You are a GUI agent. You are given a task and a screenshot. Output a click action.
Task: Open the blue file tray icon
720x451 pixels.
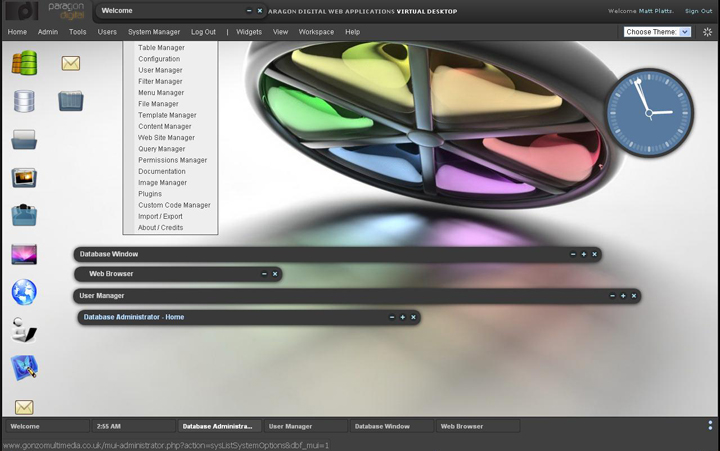(x=24, y=140)
